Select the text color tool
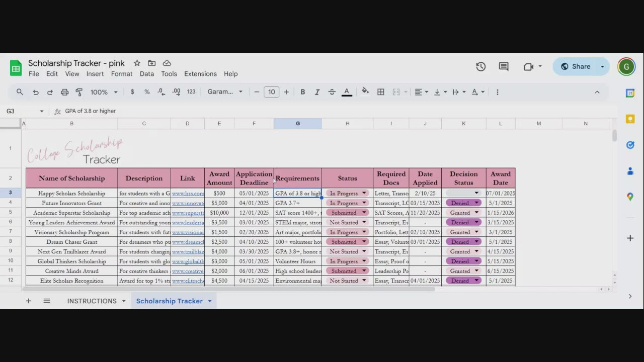The image size is (644, 362). pyautogui.click(x=347, y=92)
